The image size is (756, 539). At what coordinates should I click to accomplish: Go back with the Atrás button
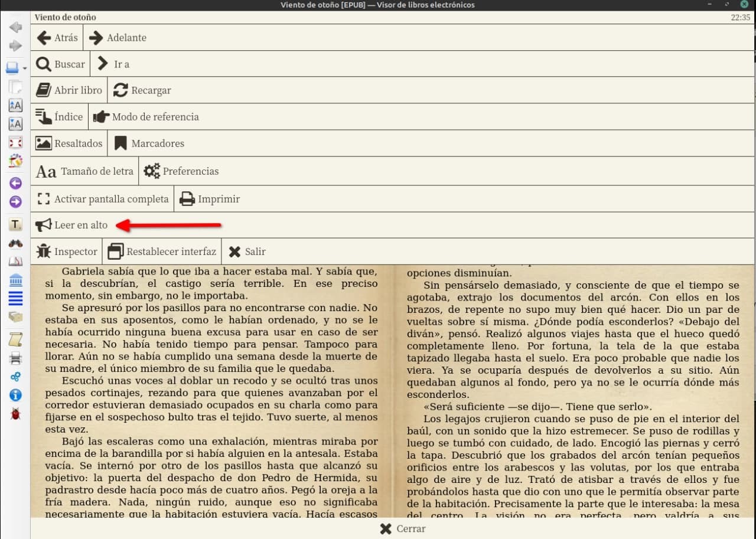pos(57,37)
